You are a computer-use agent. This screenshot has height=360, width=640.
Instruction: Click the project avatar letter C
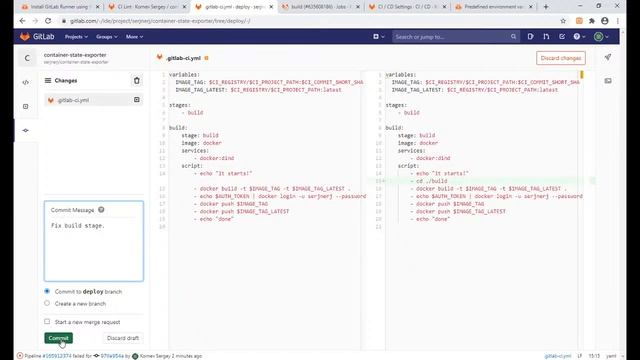(x=27, y=58)
